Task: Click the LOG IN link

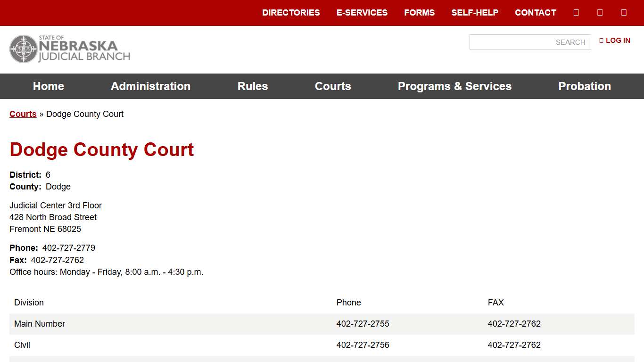Action: [x=618, y=41]
